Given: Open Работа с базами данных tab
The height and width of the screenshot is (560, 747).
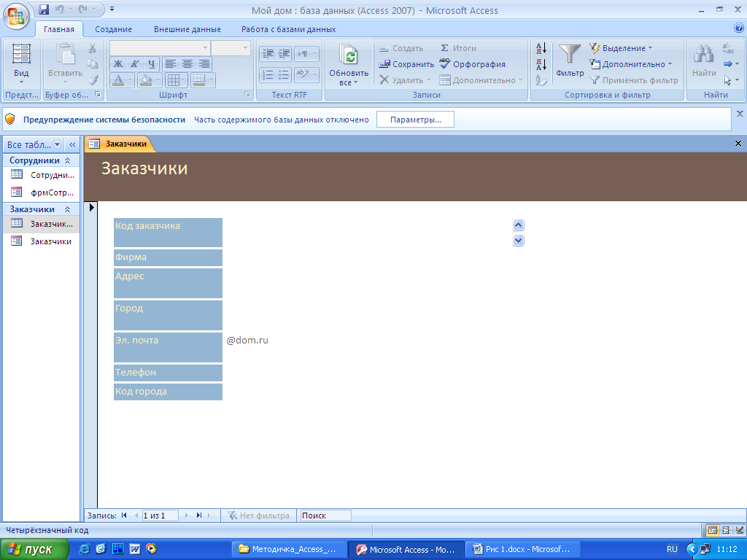Looking at the screenshot, I should (289, 29).
